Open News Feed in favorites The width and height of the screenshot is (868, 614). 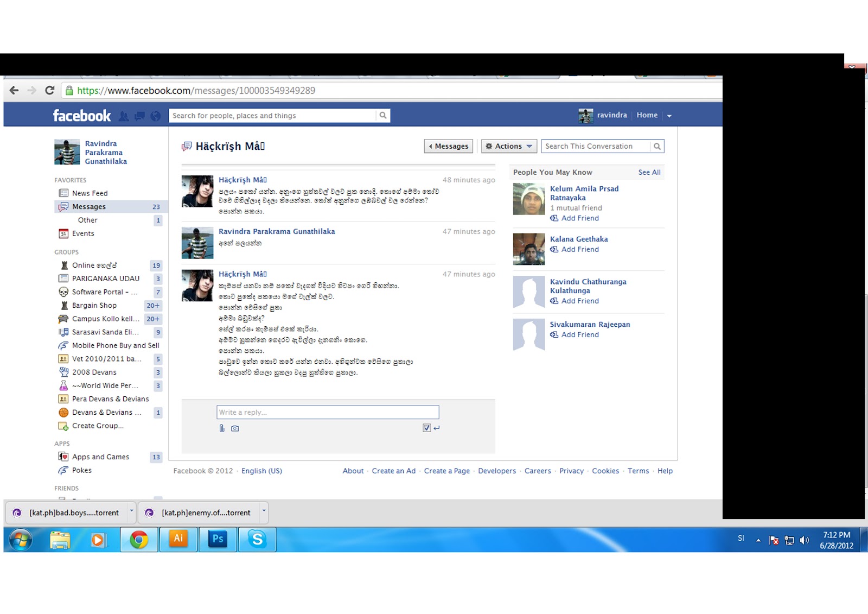[x=90, y=193]
